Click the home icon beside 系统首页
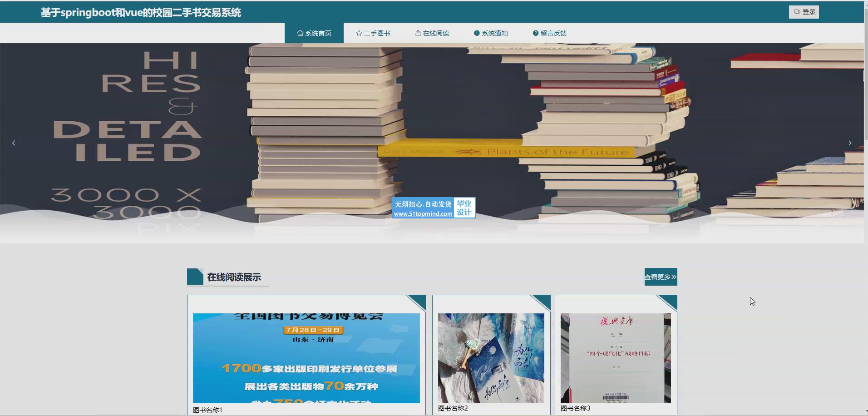The image size is (868, 416). [x=300, y=33]
